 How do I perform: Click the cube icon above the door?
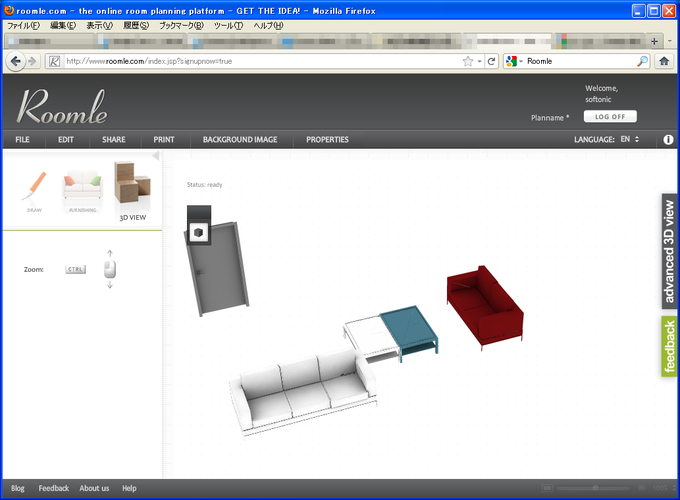pos(199,232)
